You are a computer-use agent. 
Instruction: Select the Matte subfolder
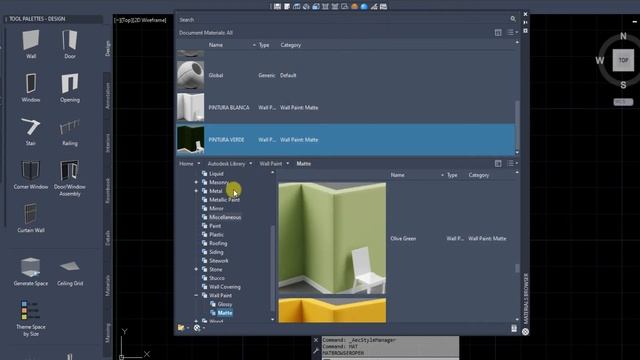click(225, 313)
